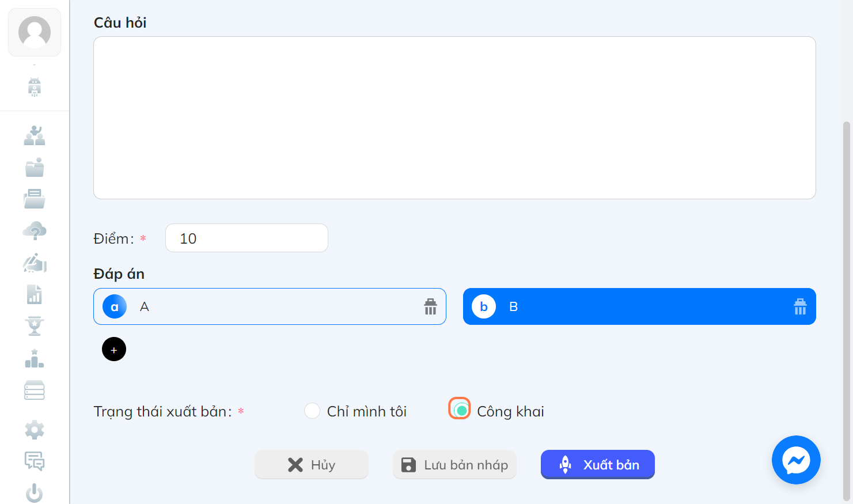Focus the Câu hỏi question text area
Viewport: 853px width, 504px height.
pos(454,118)
